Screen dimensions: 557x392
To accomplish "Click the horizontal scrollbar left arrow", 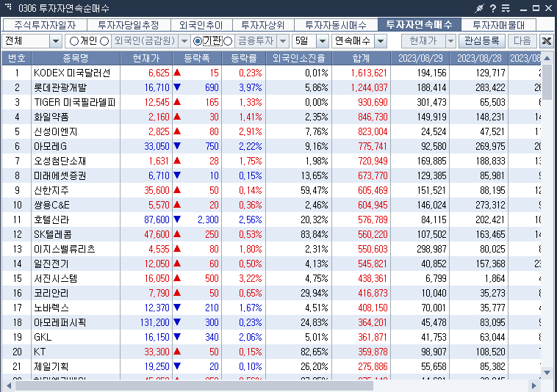I will [x=9, y=385].
